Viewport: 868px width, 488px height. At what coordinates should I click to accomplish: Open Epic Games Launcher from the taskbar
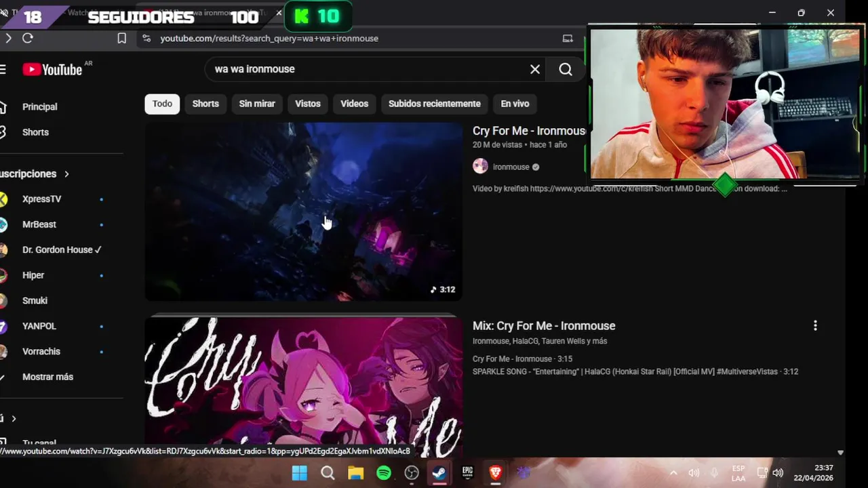[x=467, y=473]
